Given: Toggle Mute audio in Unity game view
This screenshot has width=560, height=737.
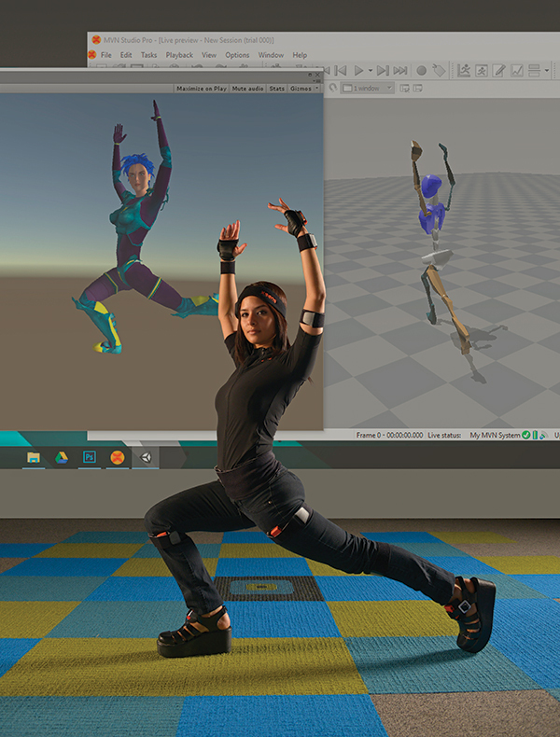Looking at the screenshot, I should [247, 89].
